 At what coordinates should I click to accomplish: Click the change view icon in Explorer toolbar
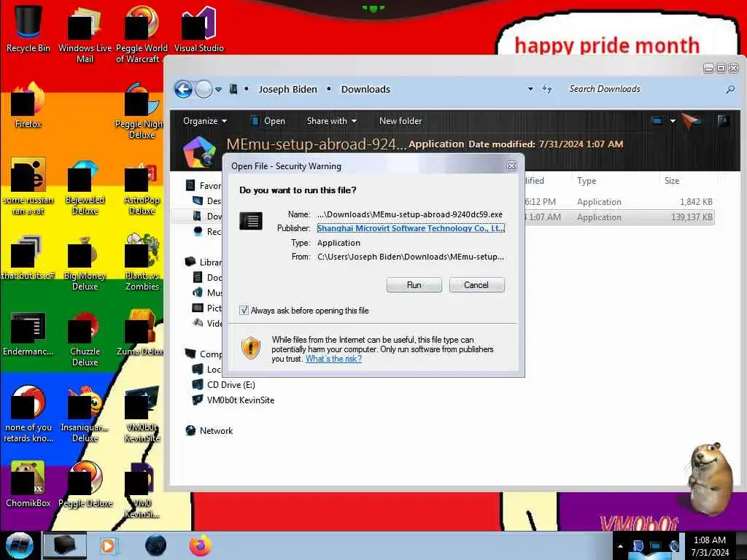coord(657,121)
